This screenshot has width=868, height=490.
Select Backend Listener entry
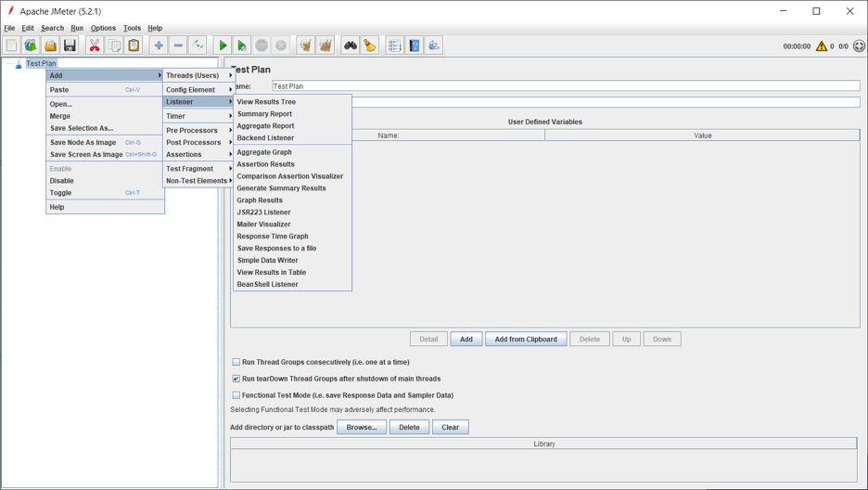tap(292, 138)
